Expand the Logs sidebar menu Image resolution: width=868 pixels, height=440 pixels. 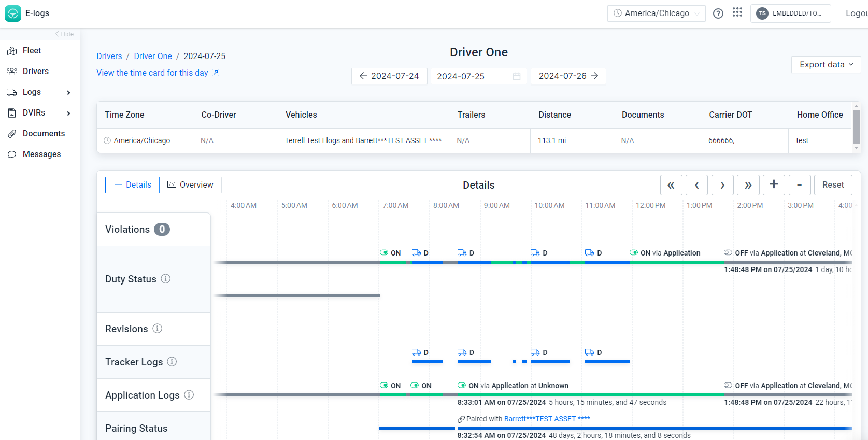click(x=39, y=92)
